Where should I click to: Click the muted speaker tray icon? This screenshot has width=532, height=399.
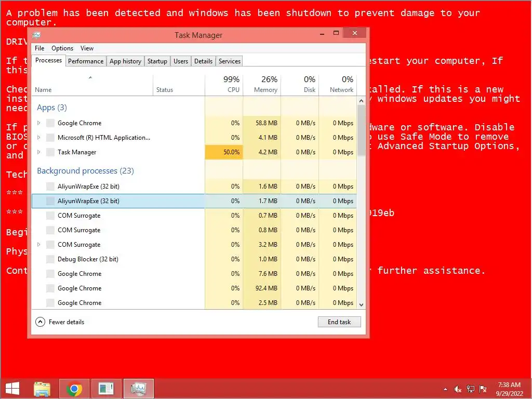458,389
